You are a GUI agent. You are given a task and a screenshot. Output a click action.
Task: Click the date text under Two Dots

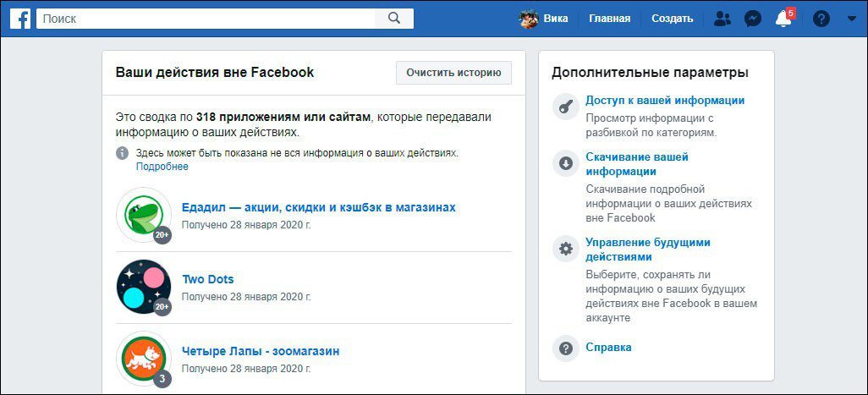[246, 297]
